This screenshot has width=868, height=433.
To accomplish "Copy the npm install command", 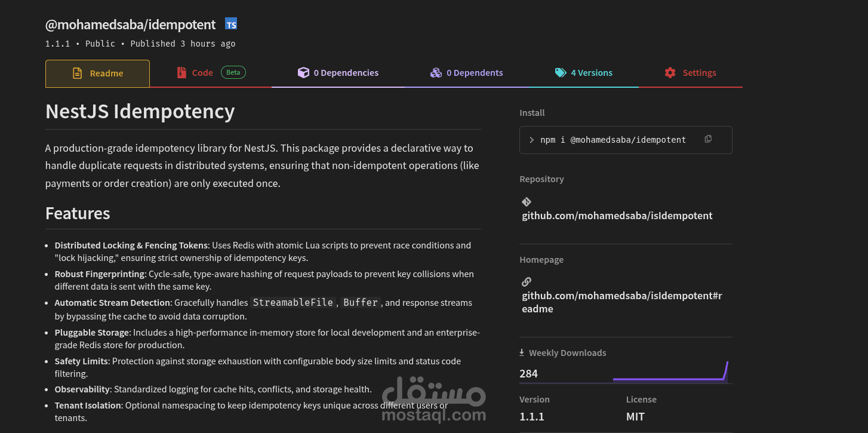I will pos(708,139).
